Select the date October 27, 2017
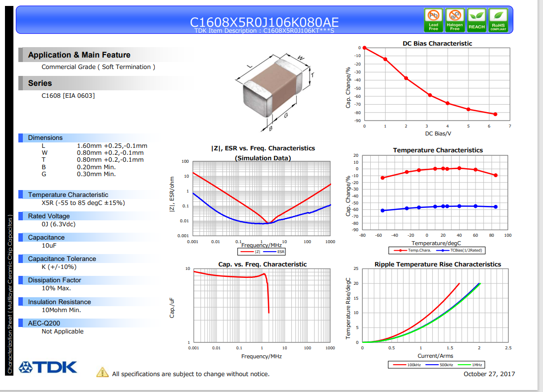543x392 pixels. 489,374
